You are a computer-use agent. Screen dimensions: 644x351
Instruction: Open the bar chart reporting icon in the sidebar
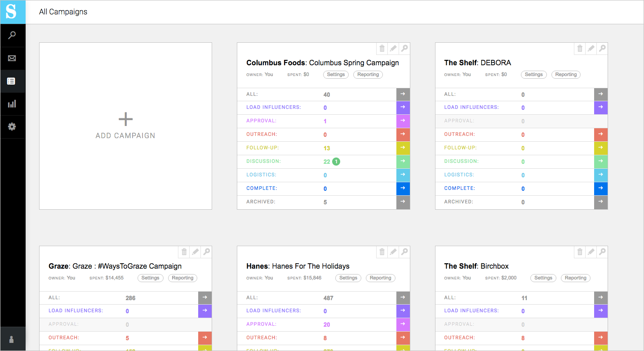(12, 104)
